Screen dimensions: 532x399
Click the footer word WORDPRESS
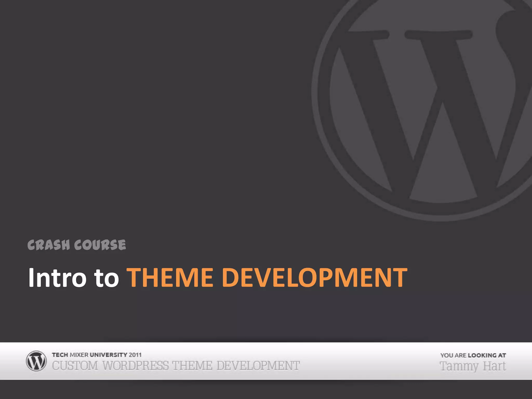[136, 366]
